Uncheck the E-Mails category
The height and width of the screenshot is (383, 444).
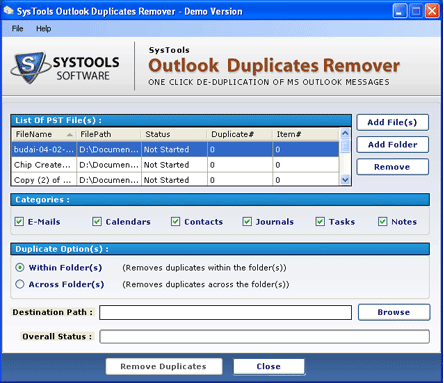tap(19, 221)
